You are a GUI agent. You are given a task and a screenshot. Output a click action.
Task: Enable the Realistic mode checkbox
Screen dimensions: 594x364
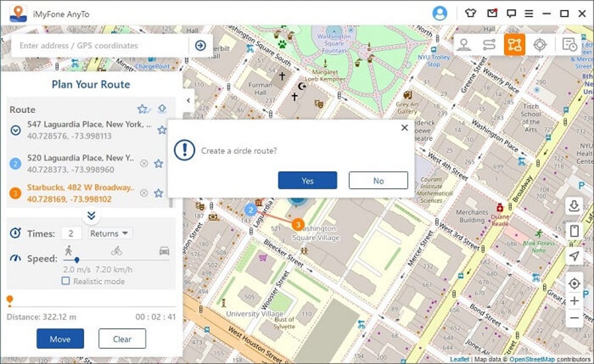[x=66, y=281]
